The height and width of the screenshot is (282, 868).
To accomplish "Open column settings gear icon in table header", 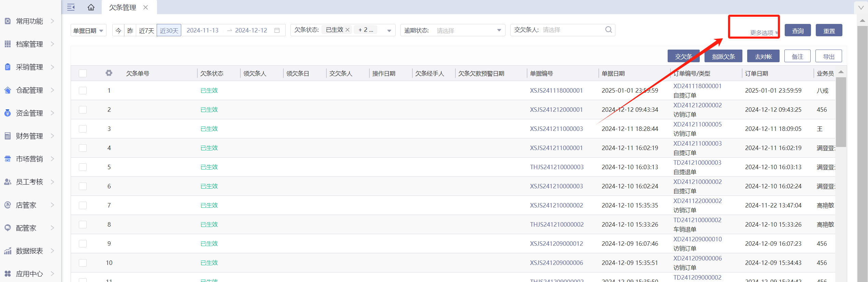I will click(x=109, y=73).
